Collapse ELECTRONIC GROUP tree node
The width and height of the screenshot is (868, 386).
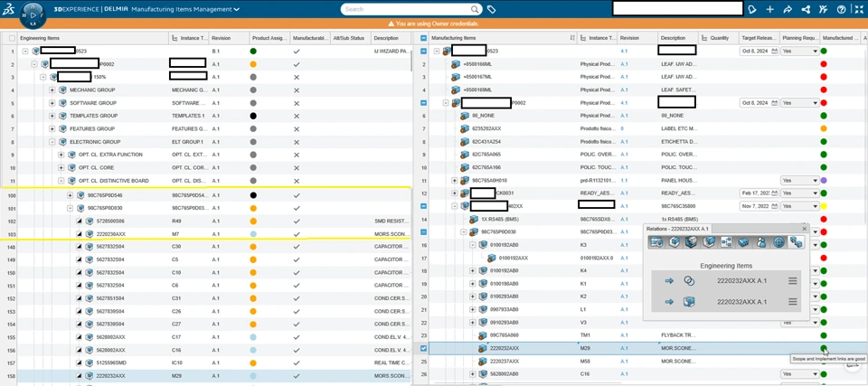[52, 142]
